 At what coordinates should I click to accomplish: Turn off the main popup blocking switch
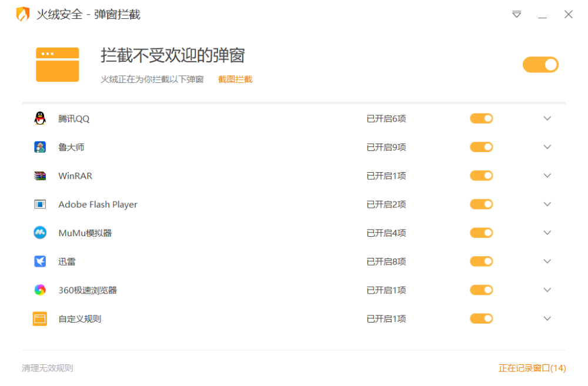540,65
